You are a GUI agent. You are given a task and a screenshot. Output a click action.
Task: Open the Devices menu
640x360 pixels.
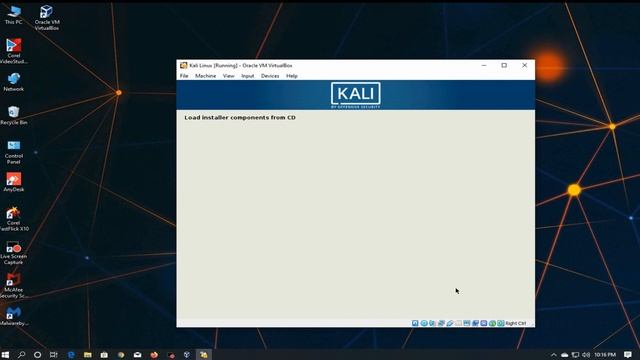coord(270,76)
